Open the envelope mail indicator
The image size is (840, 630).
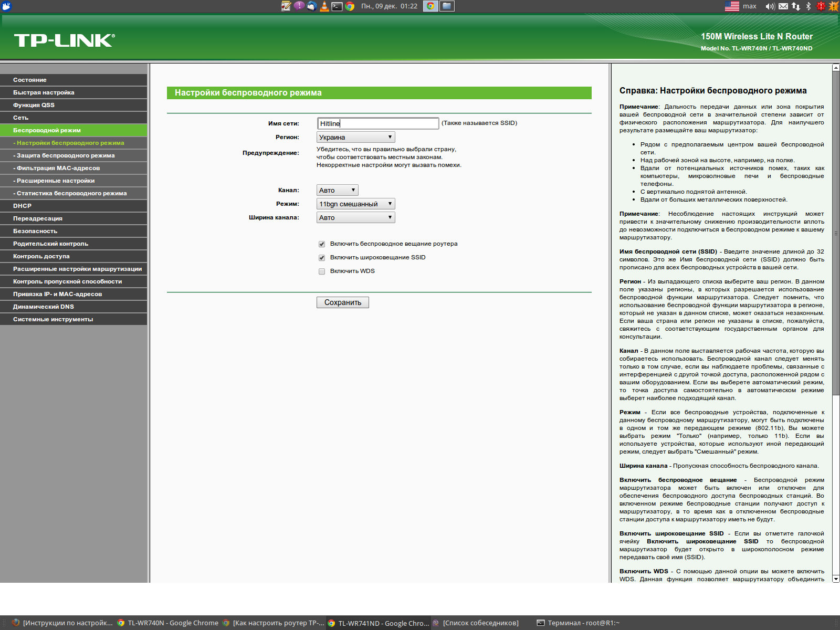(x=783, y=6)
